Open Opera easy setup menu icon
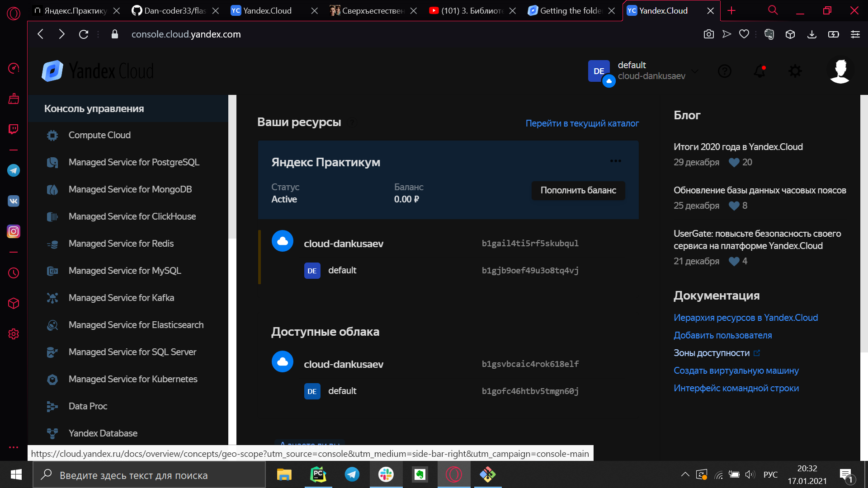 (x=855, y=34)
